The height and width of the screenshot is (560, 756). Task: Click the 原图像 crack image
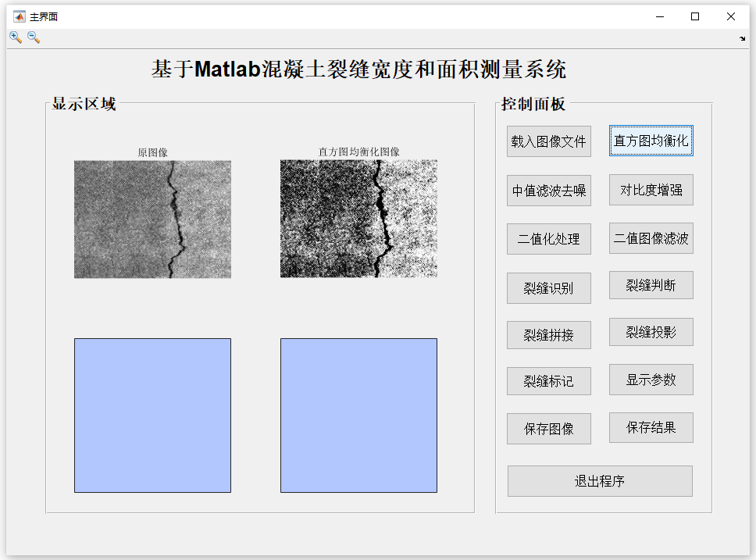click(x=152, y=219)
